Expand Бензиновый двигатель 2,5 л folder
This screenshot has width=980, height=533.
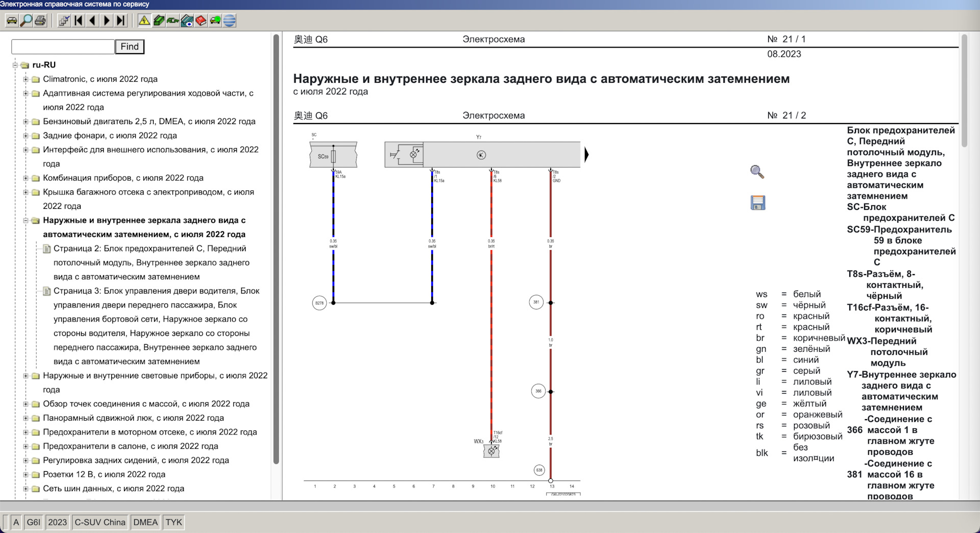click(x=26, y=122)
